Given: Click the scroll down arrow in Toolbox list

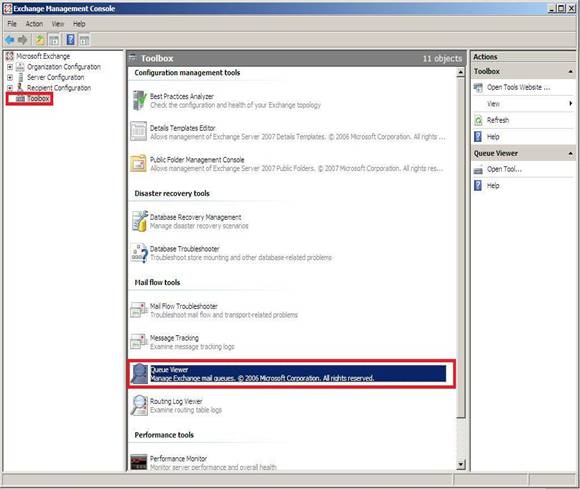Looking at the screenshot, I should click(x=461, y=464).
